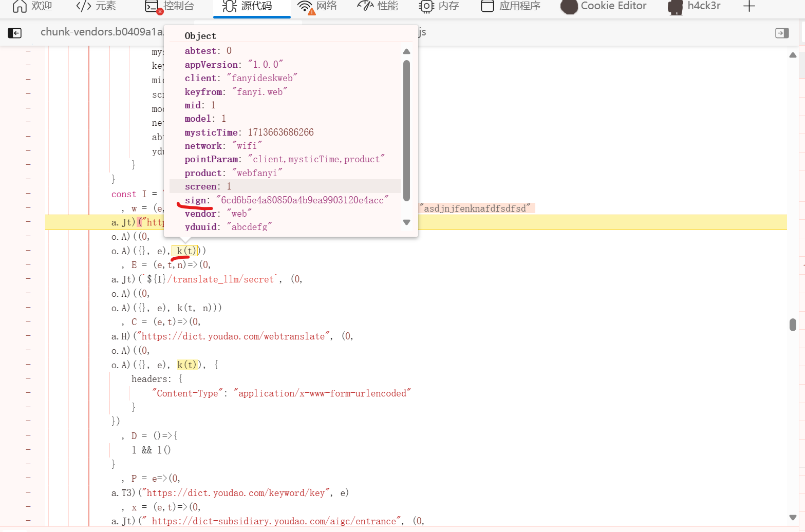The image size is (805, 532).
Task: Switch to the 元素 elements tab
Action: point(96,6)
